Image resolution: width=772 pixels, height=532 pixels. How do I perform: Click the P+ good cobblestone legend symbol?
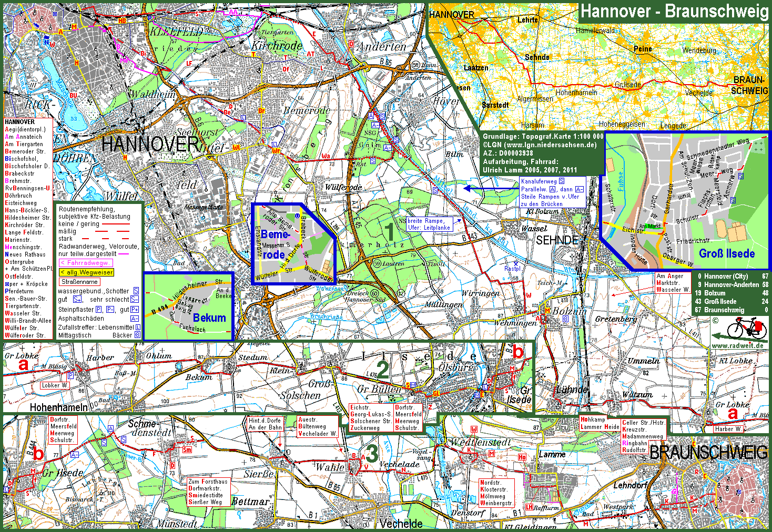135,310
